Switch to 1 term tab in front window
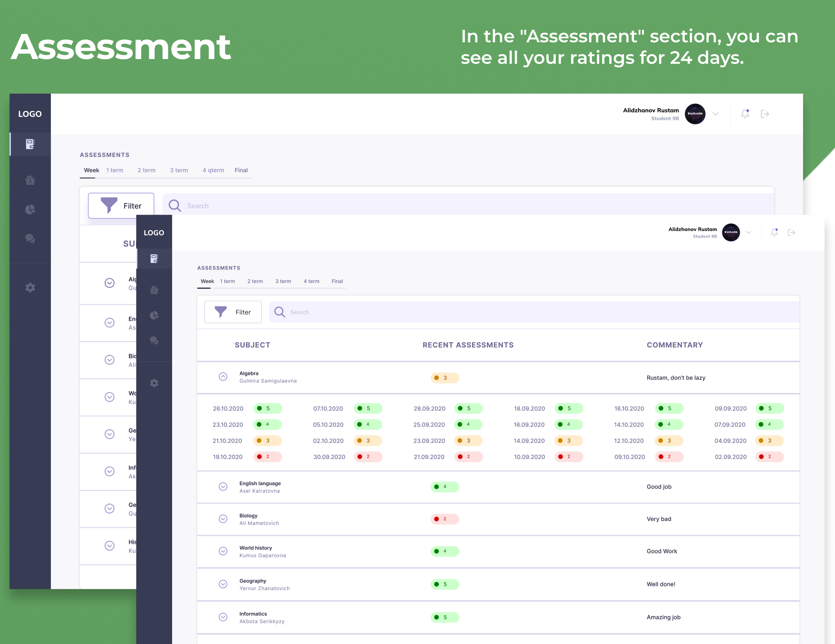The width and height of the screenshot is (835, 644). click(228, 281)
